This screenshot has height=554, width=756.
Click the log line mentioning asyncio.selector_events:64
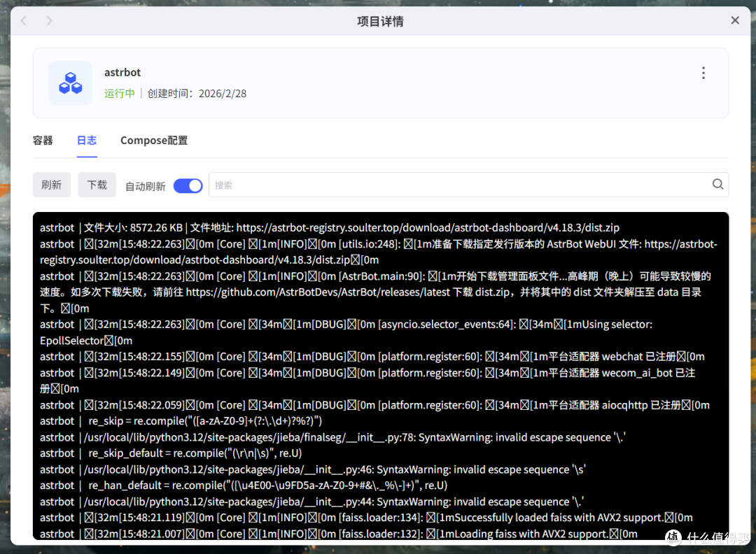click(x=346, y=332)
